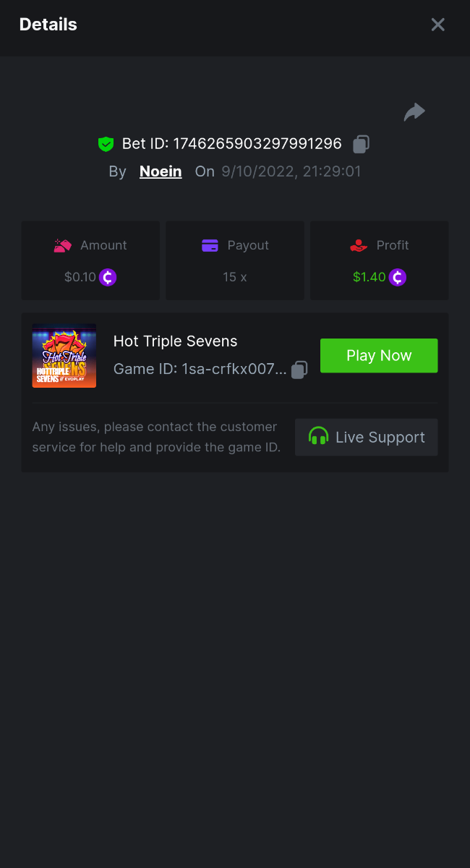Screen dimensions: 470x868
Task: Click the share arrow icon
Action: (414, 112)
